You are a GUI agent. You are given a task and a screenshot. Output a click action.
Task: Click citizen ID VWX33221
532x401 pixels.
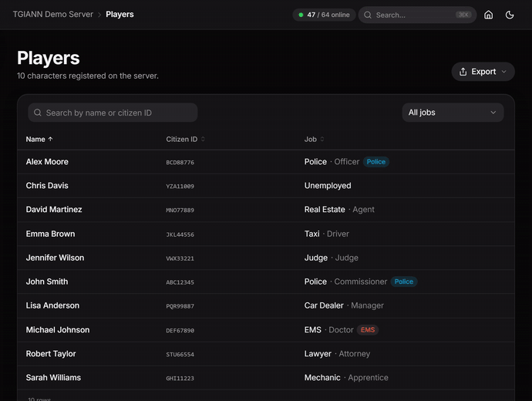pyautogui.click(x=180, y=258)
